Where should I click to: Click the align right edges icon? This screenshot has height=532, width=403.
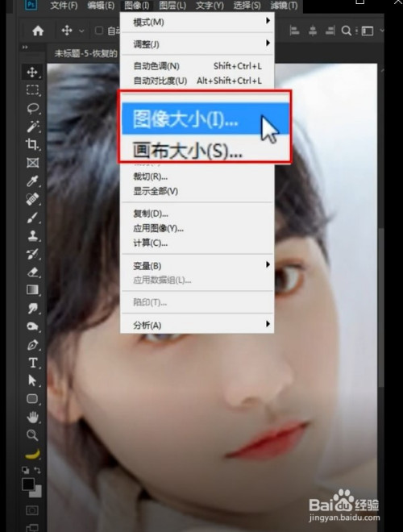[x=330, y=31]
